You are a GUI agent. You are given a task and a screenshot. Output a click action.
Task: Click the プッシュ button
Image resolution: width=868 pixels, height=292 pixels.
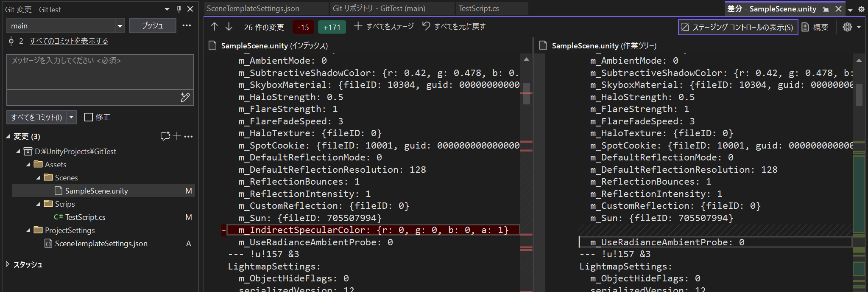coord(153,25)
